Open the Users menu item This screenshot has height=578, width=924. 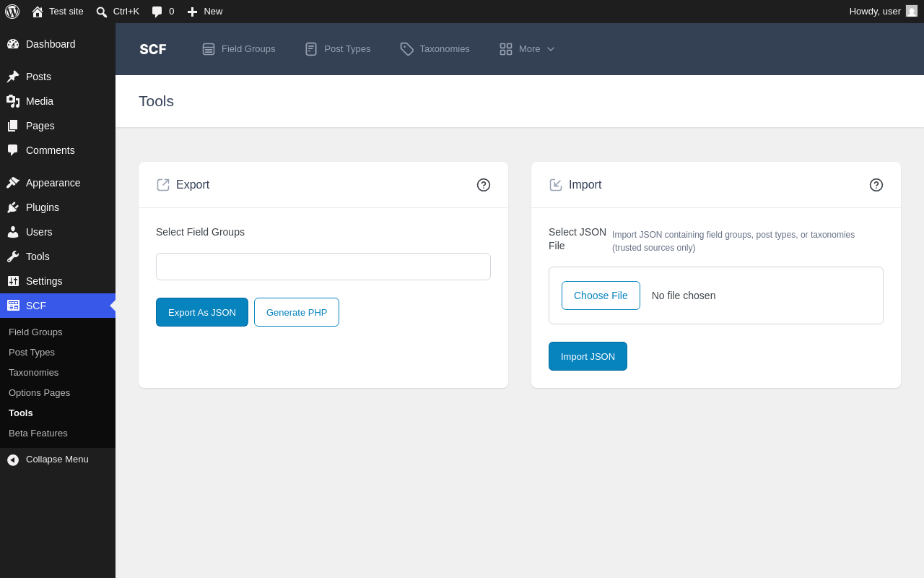(58, 232)
